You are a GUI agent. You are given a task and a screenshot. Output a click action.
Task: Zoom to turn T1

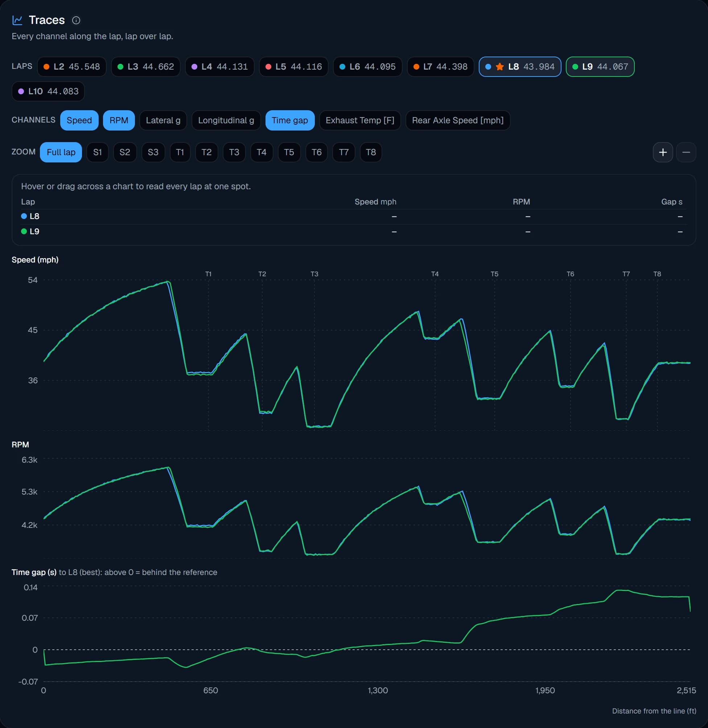click(180, 152)
